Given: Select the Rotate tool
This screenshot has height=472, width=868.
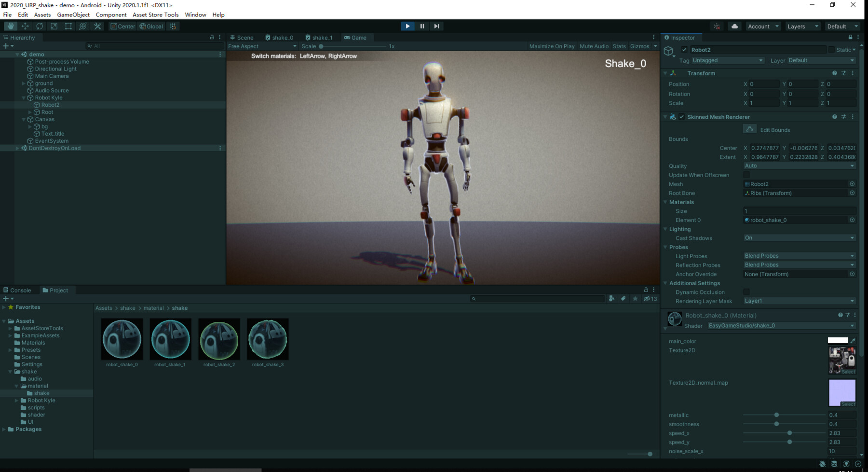Looking at the screenshot, I should tap(39, 26).
